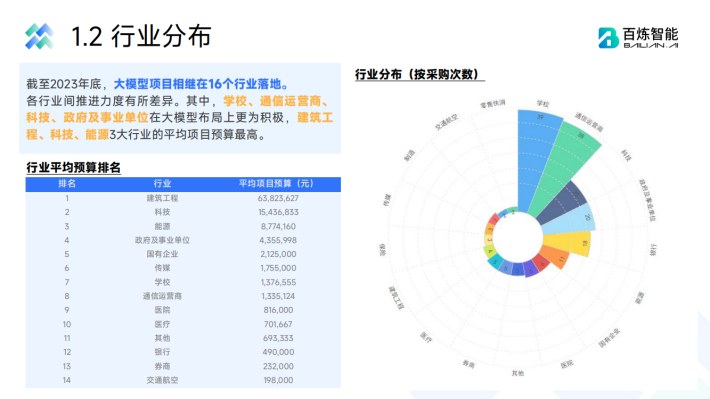This screenshot has width=710, height=399.
Task: Click the 平均项目预算（元） column header
Action: [277, 183]
